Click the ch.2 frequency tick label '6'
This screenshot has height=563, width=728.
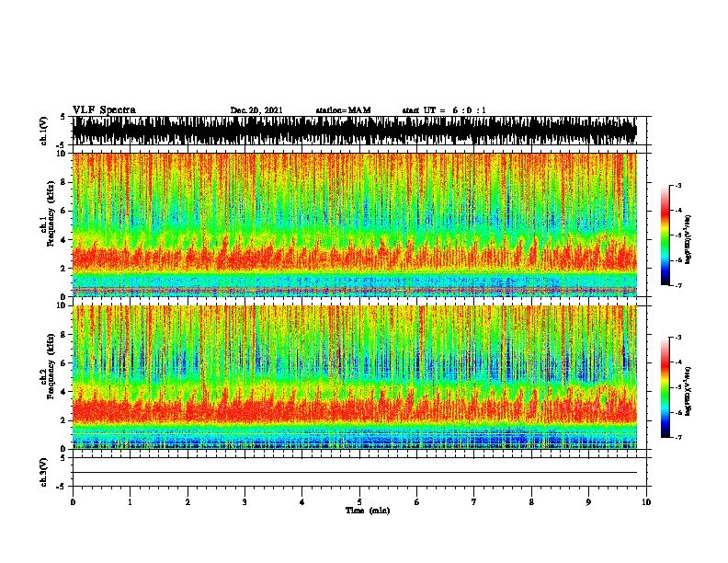(63, 363)
